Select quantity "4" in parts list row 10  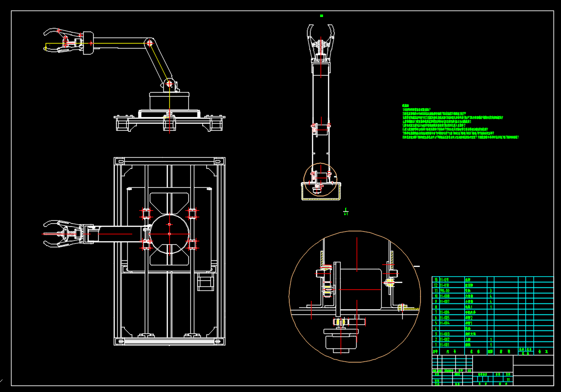coord(490,296)
